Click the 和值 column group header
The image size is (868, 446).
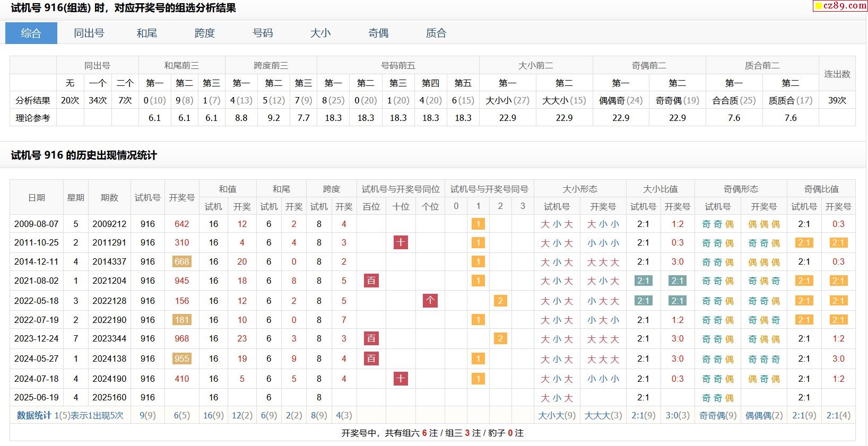(228, 189)
